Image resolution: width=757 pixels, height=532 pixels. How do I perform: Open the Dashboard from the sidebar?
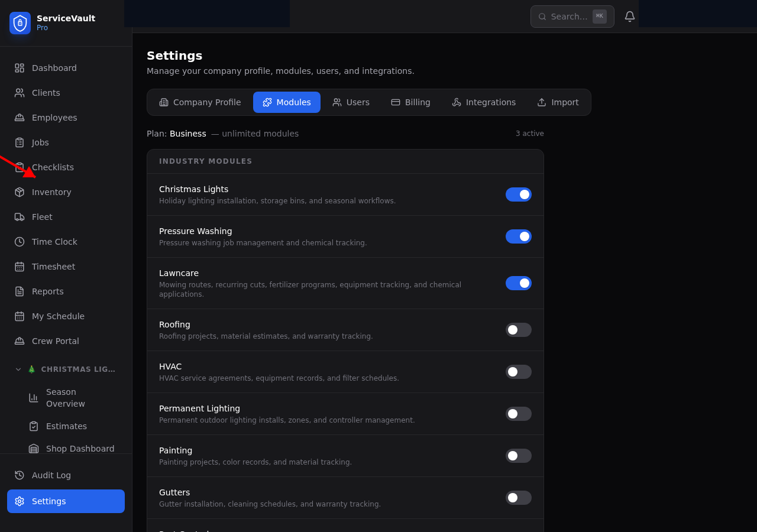pos(54,68)
